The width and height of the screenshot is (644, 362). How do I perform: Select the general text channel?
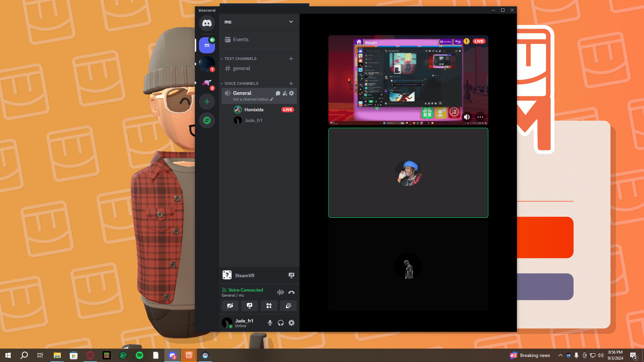(241, 68)
